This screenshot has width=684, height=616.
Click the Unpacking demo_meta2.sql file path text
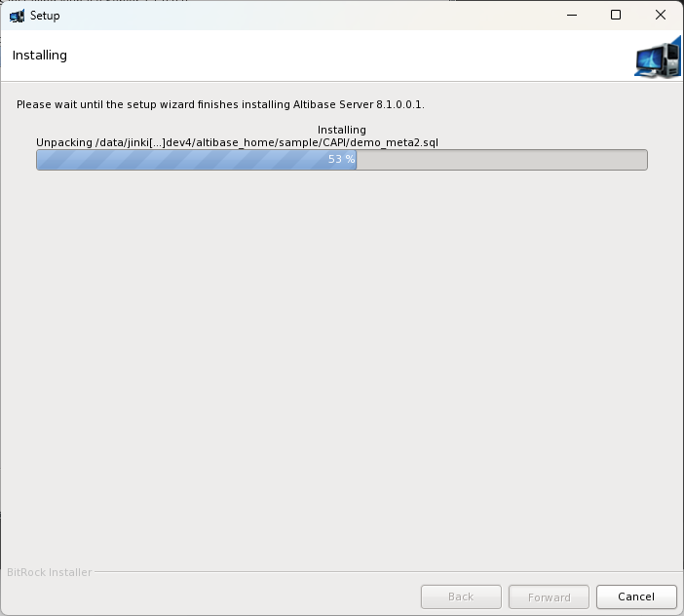(x=237, y=142)
